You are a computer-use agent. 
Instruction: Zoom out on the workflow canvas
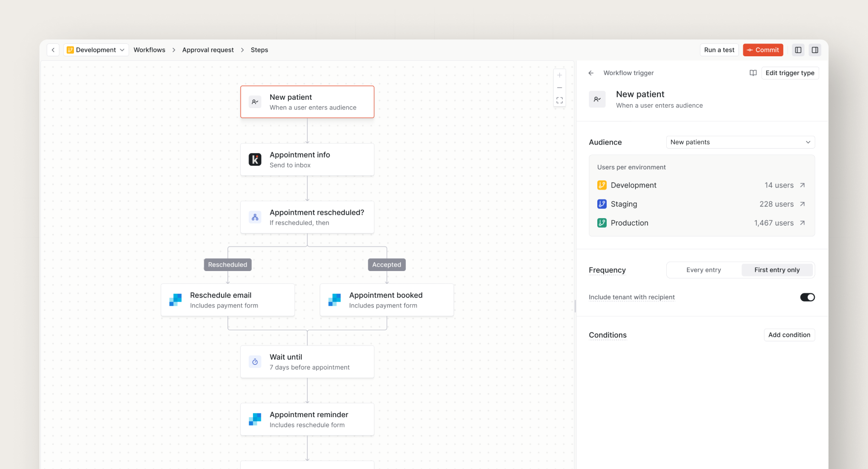[559, 88]
